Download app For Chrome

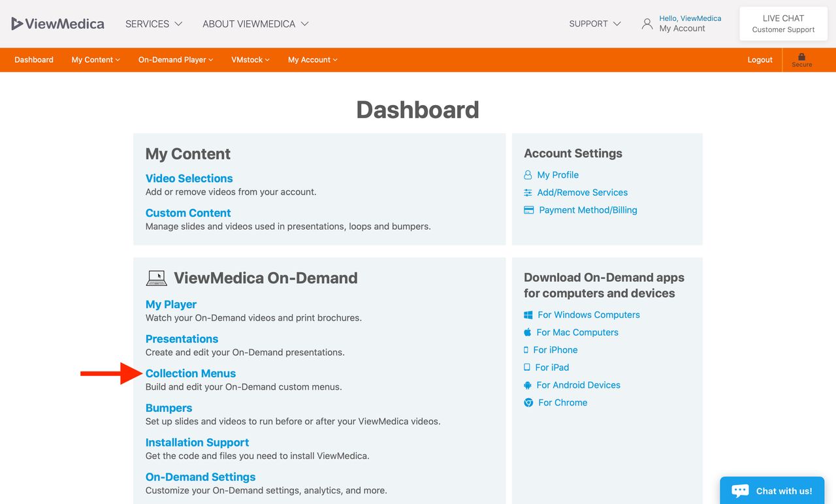click(x=563, y=403)
